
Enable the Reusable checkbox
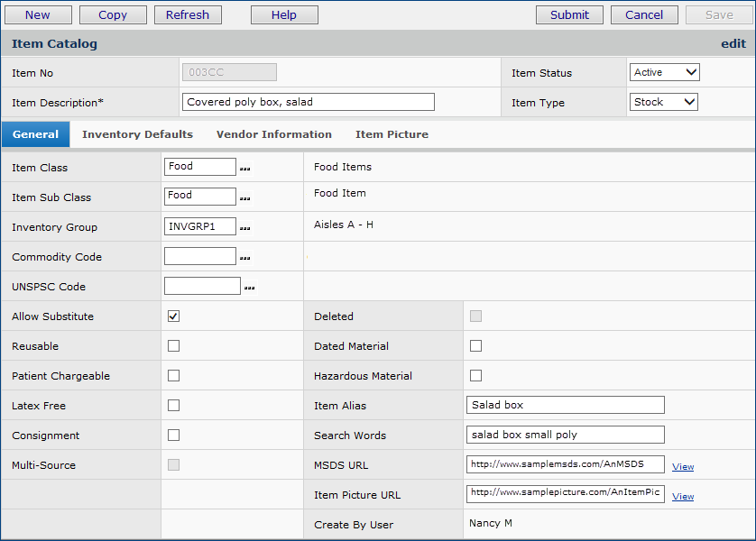173,346
